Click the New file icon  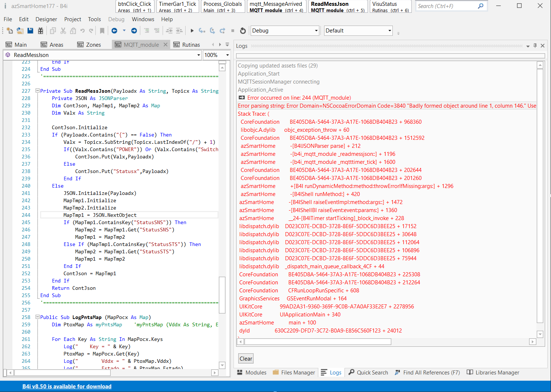(x=10, y=31)
